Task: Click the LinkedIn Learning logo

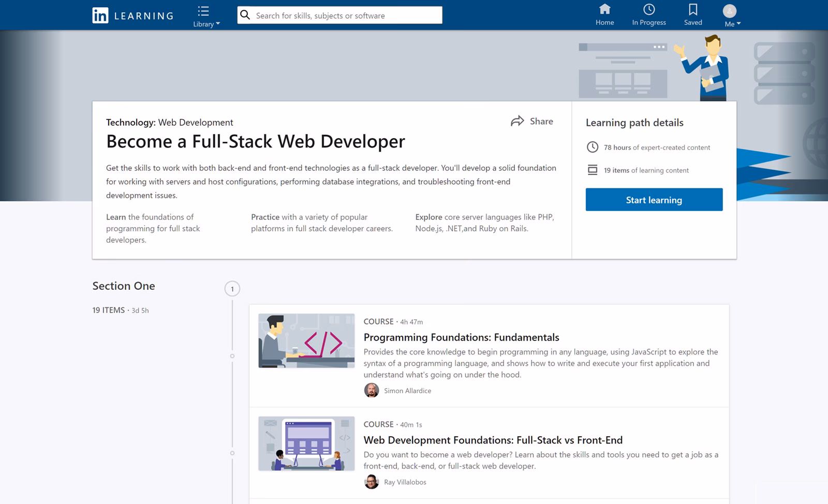Action: [x=133, y=16]
